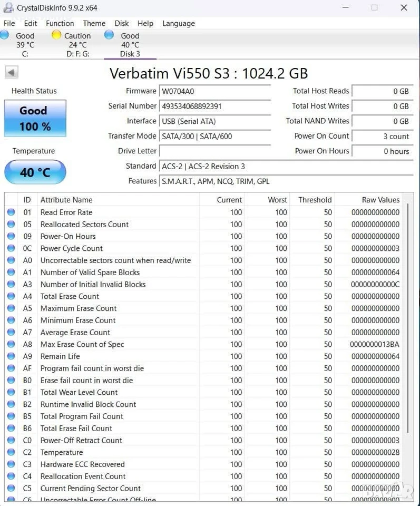Viewport: 420px width, 506px height.
Task: Open the Disk menu
Action: (x=121, y=23)
